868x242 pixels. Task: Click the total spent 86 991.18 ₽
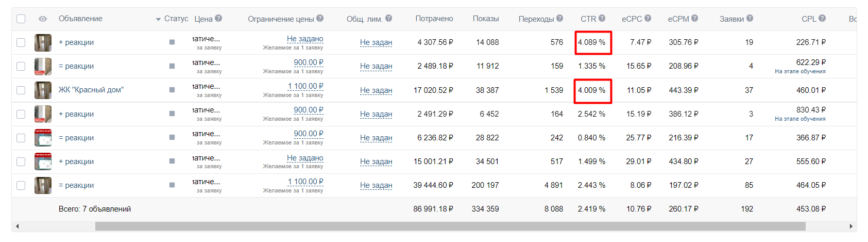pos(433,209)
